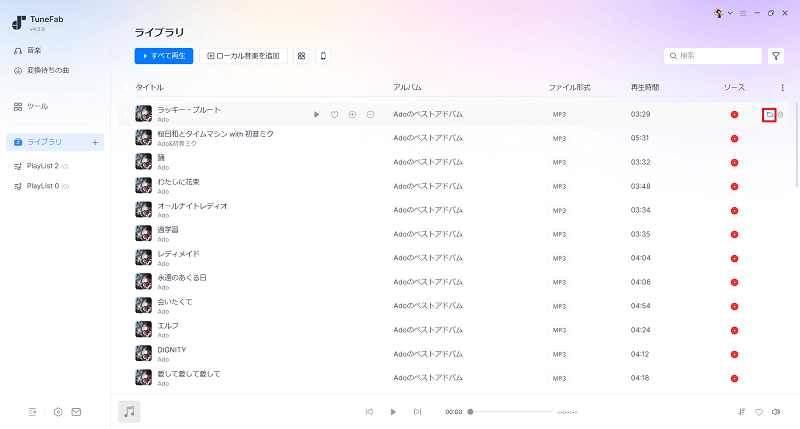This screenshot has width=800, height=429.
Task: Play the ラッキー・ブルート track
Action: 316,115
